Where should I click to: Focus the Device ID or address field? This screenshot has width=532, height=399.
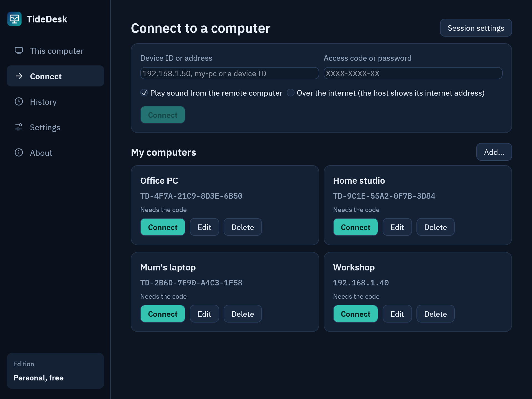[x=230, y=73]
